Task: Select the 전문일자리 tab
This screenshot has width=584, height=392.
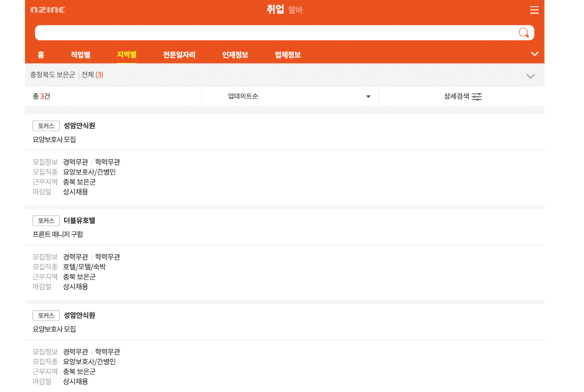Action: (179, 55)
